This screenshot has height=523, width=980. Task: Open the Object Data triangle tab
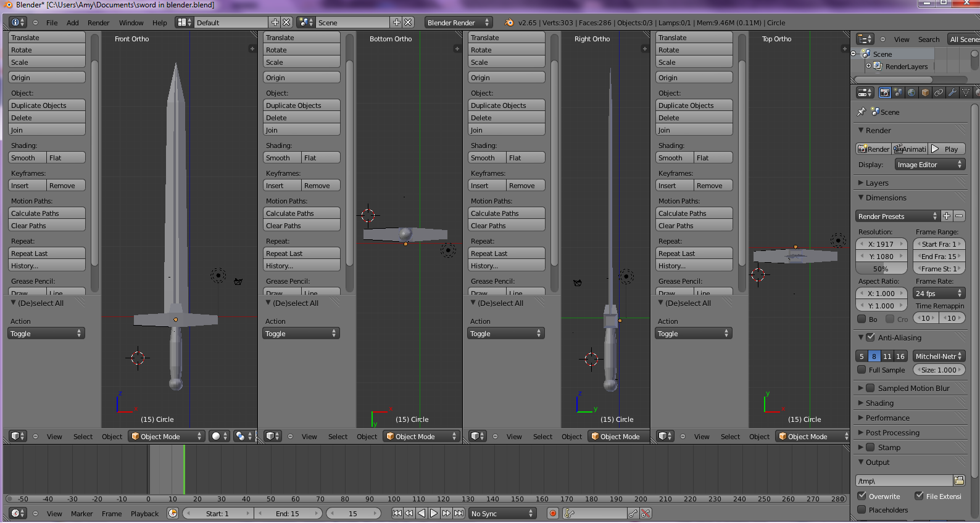point(966,93)
